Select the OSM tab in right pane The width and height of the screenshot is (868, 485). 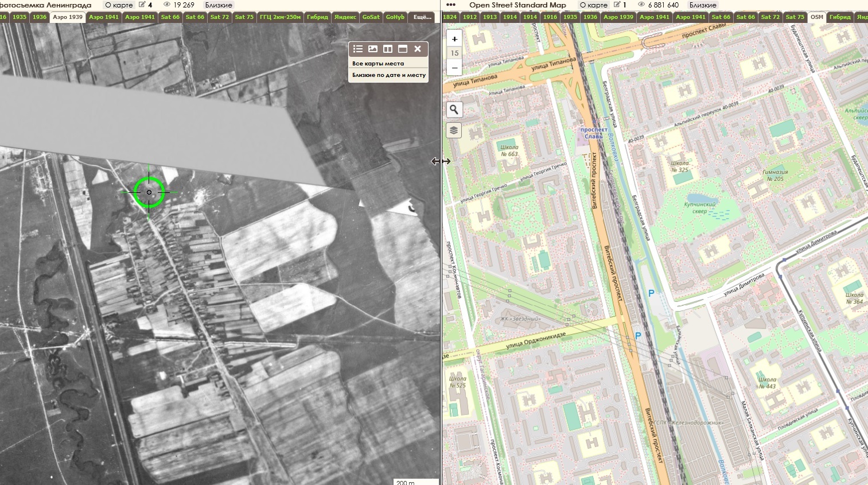[817, 17]
